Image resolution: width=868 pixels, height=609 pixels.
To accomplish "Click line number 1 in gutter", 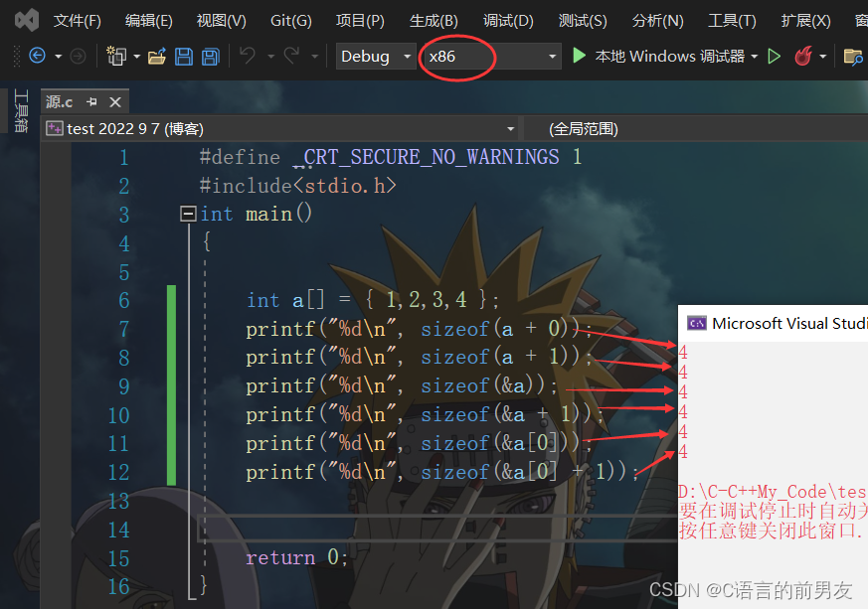I will click(124, 158).
